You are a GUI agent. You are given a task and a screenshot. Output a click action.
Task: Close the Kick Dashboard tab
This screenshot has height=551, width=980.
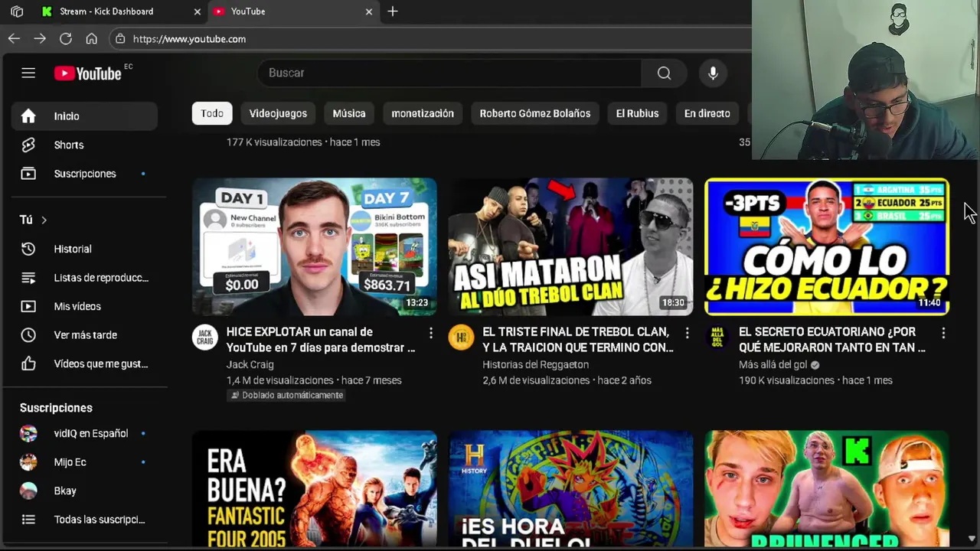[197, 11]
